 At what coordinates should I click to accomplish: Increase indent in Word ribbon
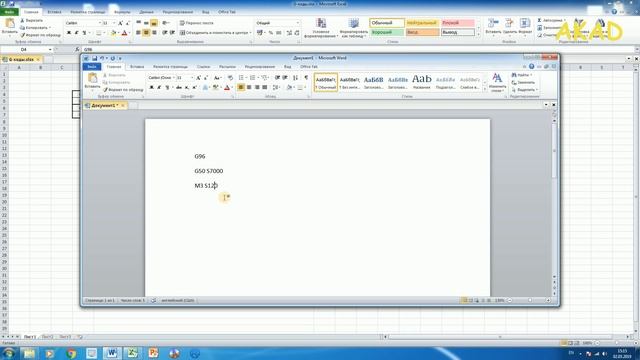tap(285, 78)
